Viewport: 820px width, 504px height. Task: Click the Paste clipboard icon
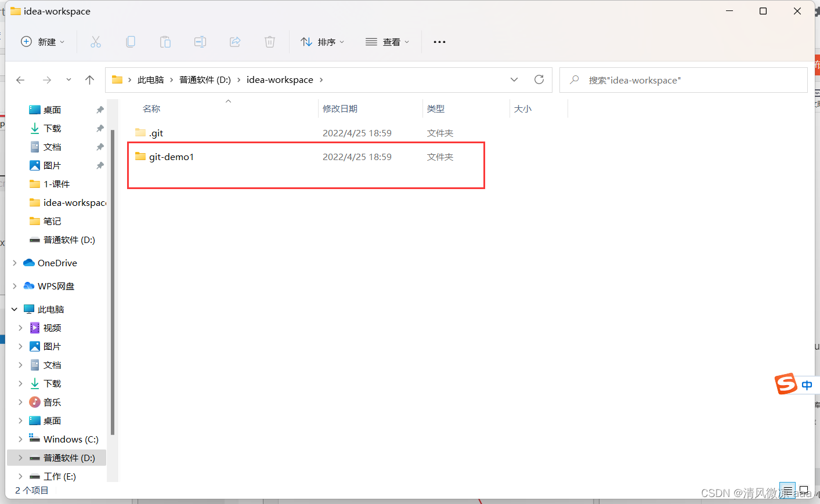(x=165, y=42)
